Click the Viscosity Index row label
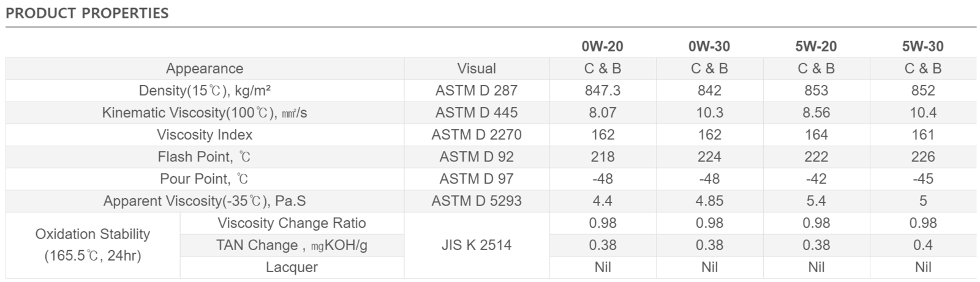This screenshot has width=980, height=282. pos(205,135)
